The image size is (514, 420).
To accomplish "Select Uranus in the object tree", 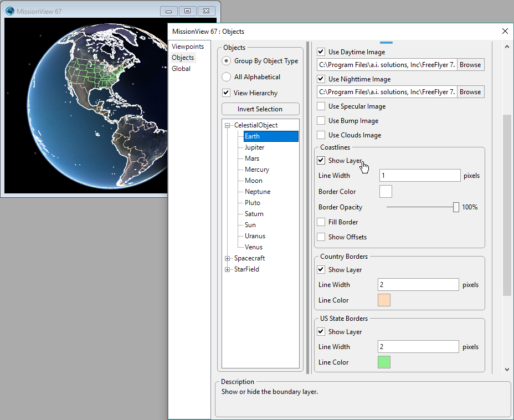I will [255, 236].
